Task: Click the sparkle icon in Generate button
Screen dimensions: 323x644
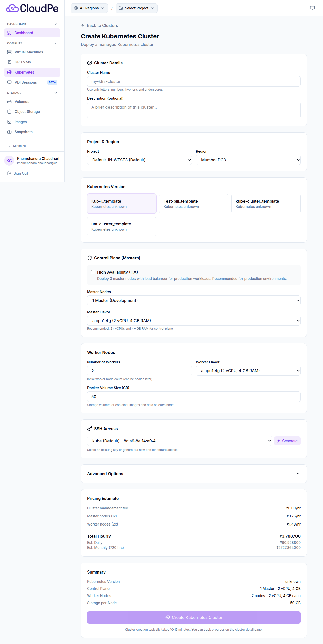Action: click(x=279, y=441)
